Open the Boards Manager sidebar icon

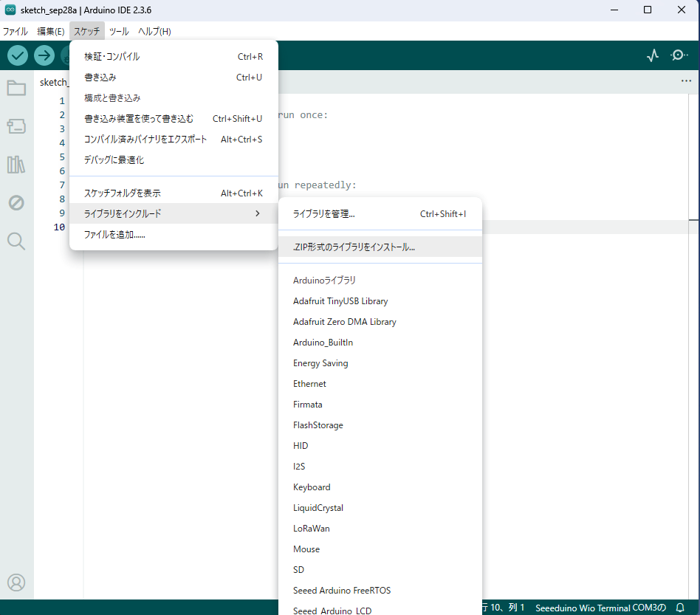click(16, 126)
